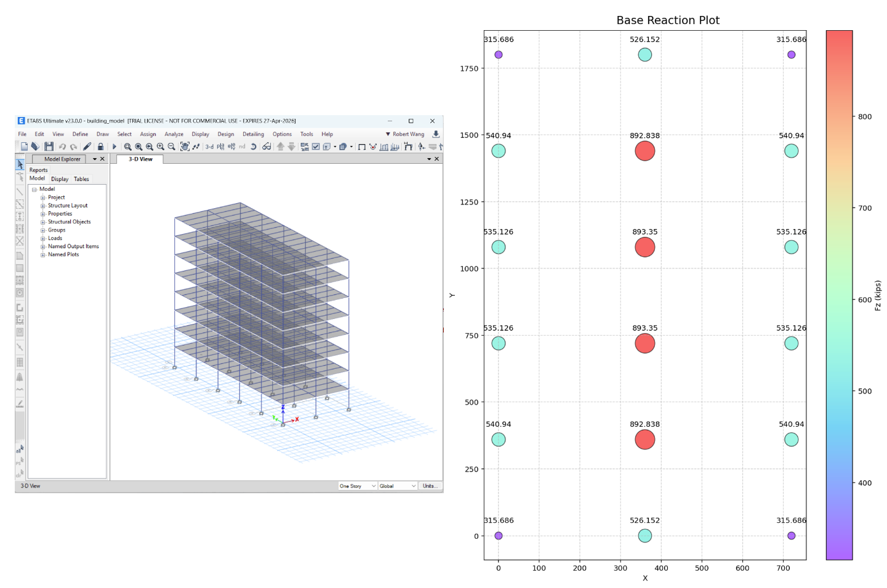Open the One Story dropdown
This screenshot has height=588, width=887.
coord(357,486)
